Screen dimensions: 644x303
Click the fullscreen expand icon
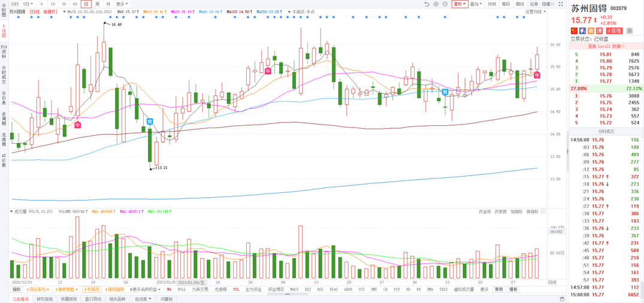click(x=561, y=4)
